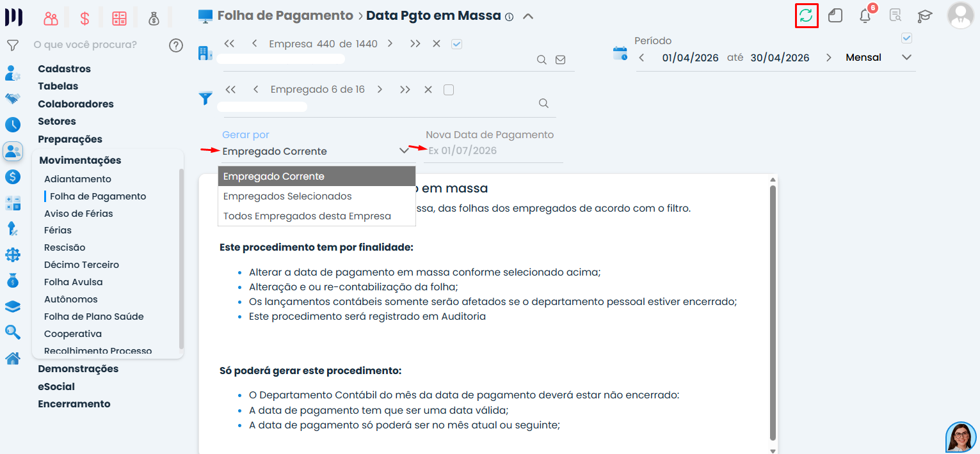Screen dimensions: 980x454
Task: Jump to last Empregado
Action: click(x=405, y=90)
